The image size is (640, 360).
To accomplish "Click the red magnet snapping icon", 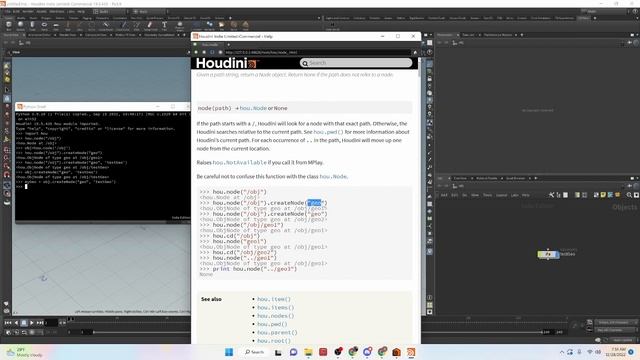I will (7, 174).
